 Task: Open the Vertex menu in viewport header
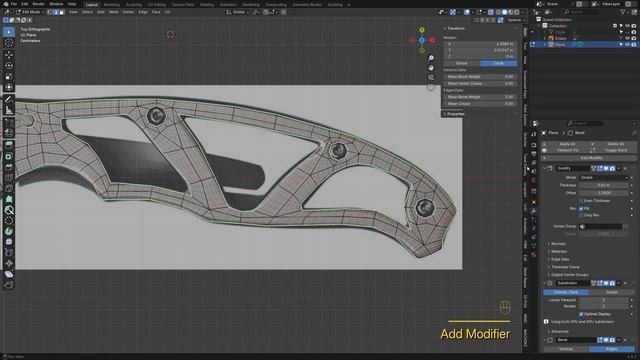coord(128,12)
